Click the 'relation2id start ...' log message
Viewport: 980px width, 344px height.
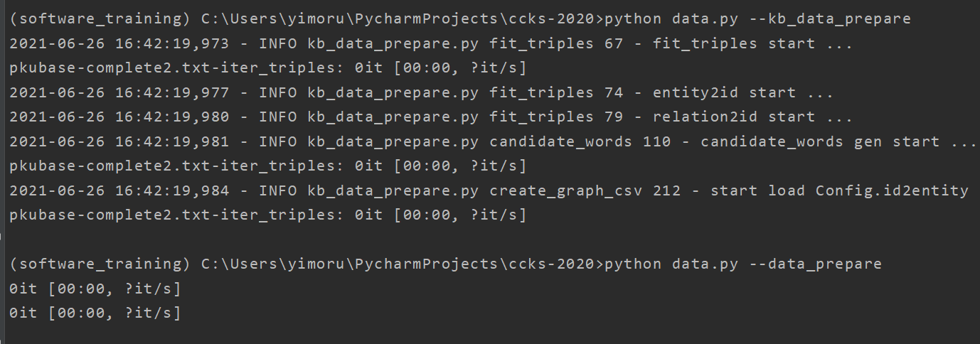pos(752,117)
